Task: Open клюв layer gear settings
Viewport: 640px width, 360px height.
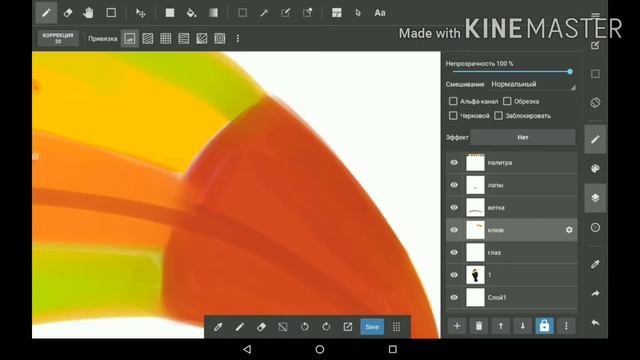Action: coord(569,230)
